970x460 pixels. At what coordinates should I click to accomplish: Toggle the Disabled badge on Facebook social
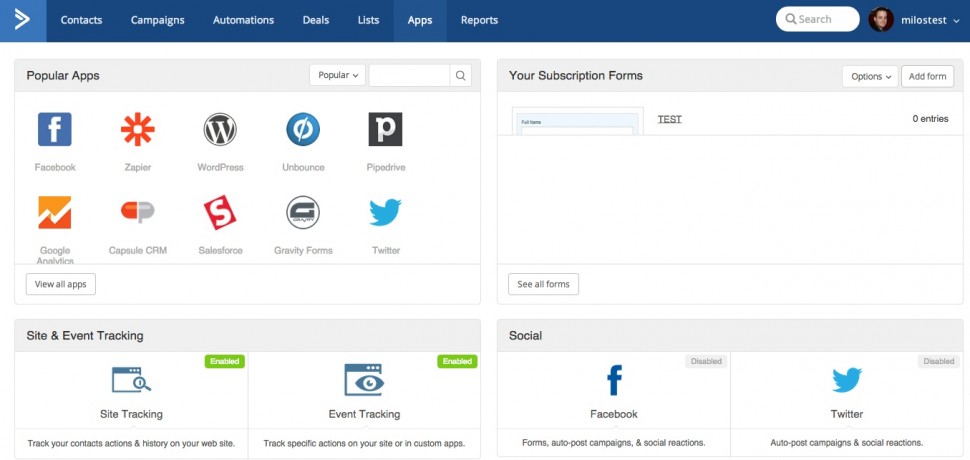click(x=706, y=361)
